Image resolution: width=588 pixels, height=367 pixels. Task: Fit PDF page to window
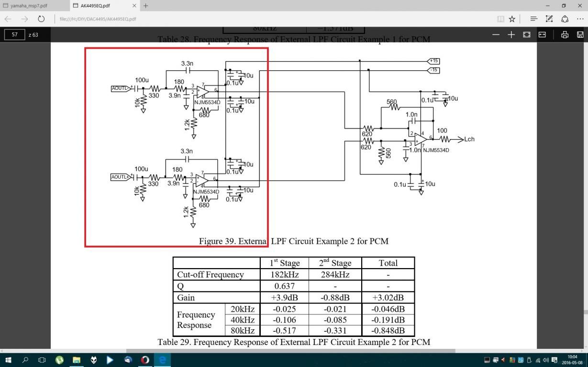coord(527,34)
